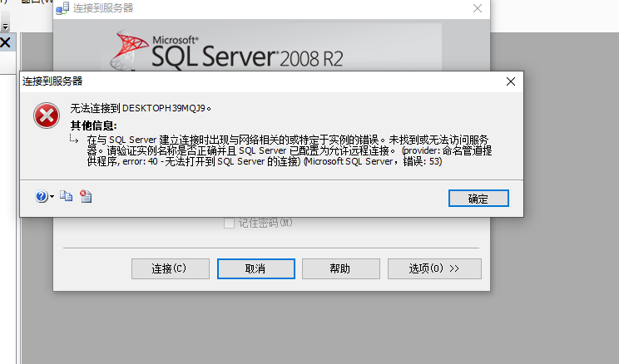Select the 其他信息 heading text

(93, 125)
